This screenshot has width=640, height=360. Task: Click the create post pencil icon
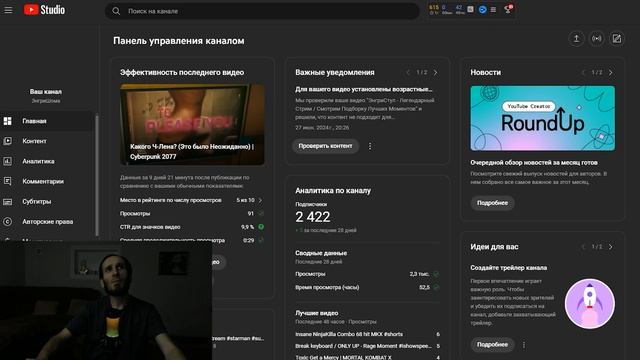[617, 39]
